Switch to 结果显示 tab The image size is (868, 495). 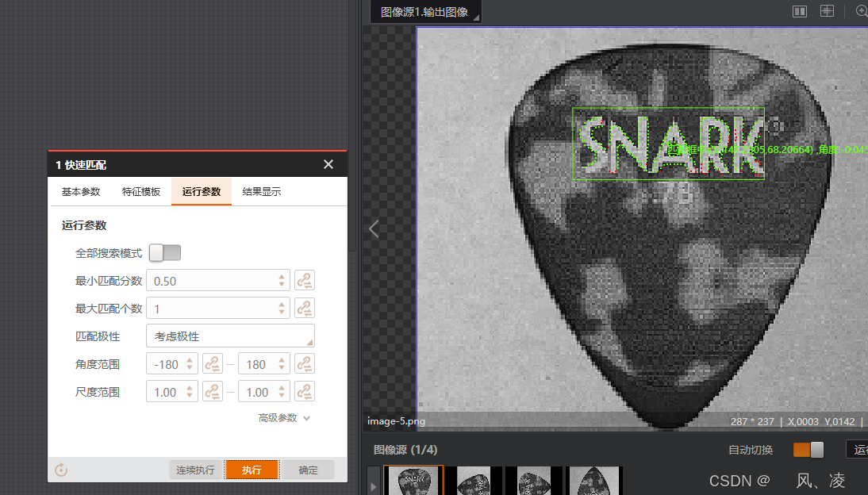tap(262, 192)
